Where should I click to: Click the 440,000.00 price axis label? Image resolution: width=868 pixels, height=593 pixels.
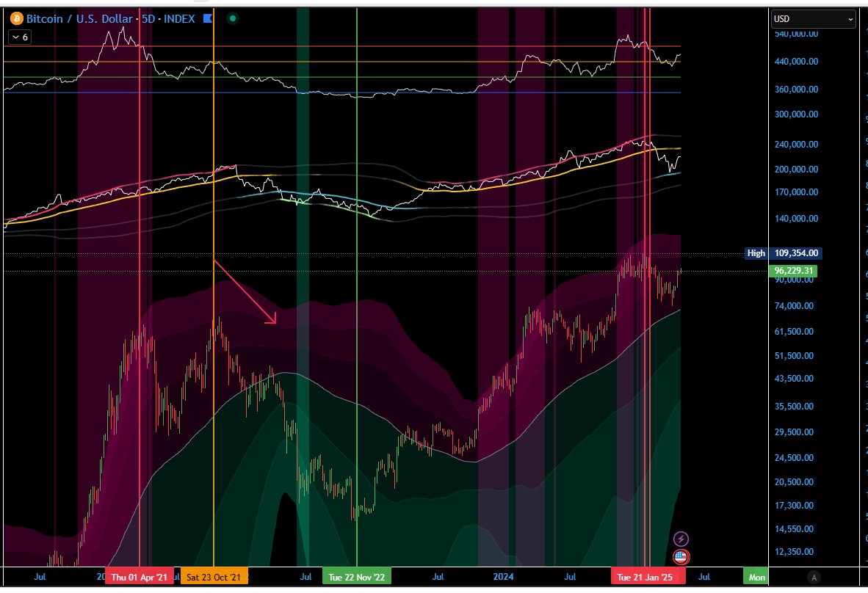point(796,62)
